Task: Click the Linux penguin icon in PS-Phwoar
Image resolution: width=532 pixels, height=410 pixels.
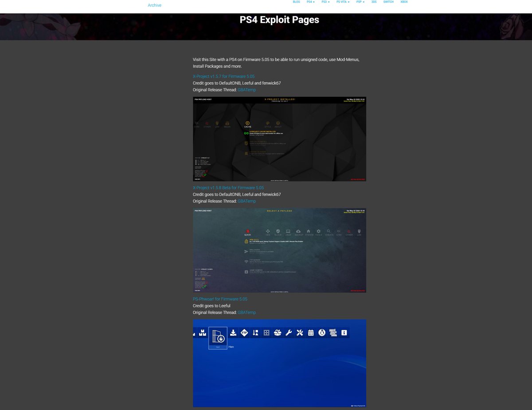Action: pos(322,333)
